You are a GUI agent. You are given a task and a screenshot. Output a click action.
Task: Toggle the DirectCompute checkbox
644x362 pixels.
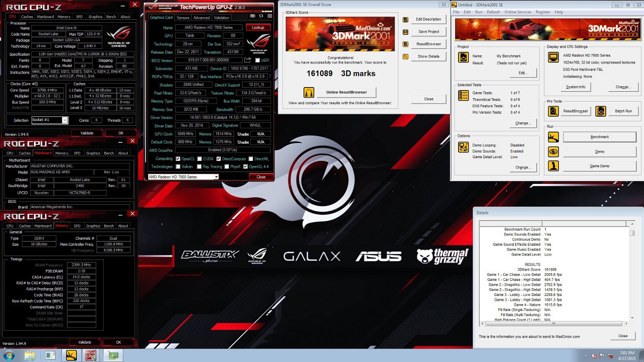(219, 159)
